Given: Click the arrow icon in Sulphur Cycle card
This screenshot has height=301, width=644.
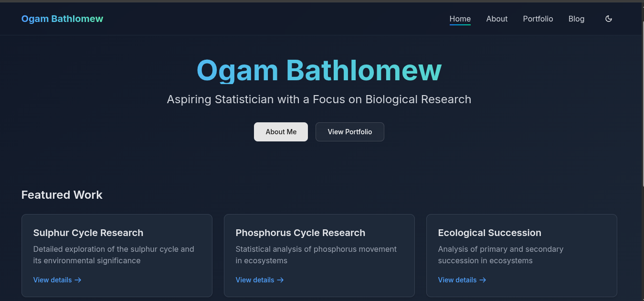Looking at the screenshot, I should 78,280.
